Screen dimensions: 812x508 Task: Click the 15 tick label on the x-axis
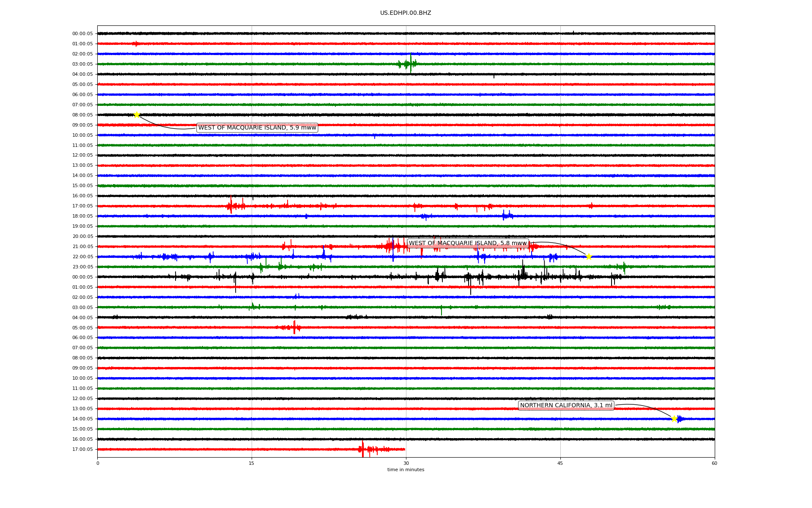[252, 463]
